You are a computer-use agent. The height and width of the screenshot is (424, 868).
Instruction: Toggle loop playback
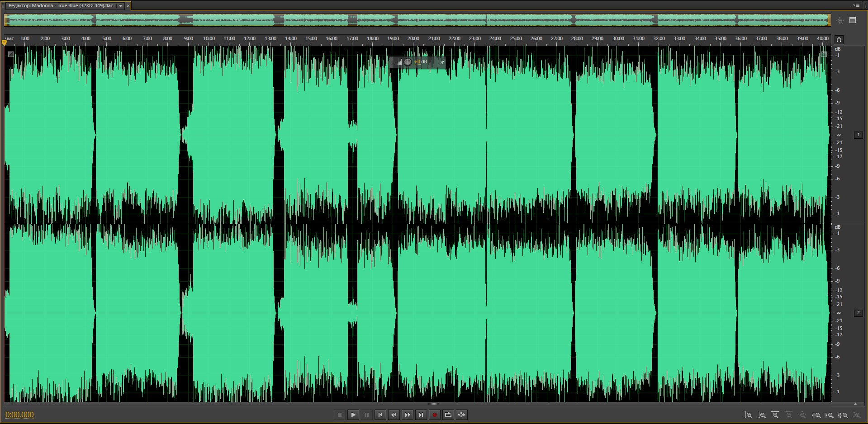click(448, 415)
